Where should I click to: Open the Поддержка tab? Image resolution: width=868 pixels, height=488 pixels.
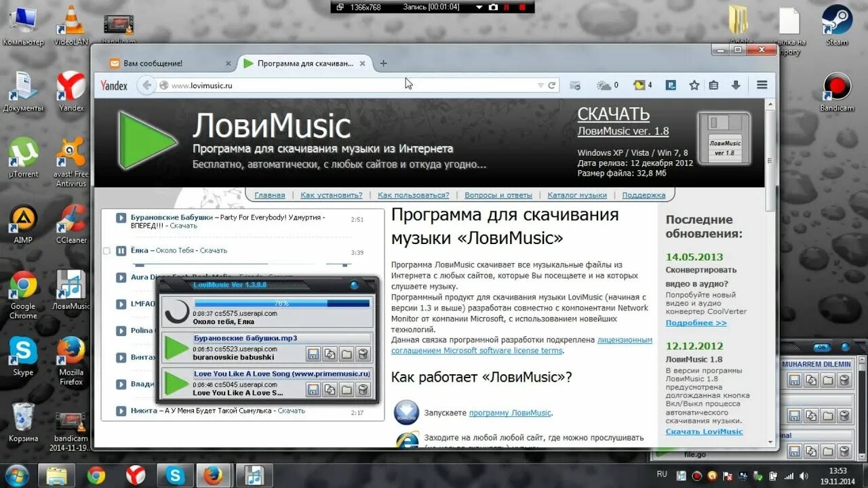644,195
